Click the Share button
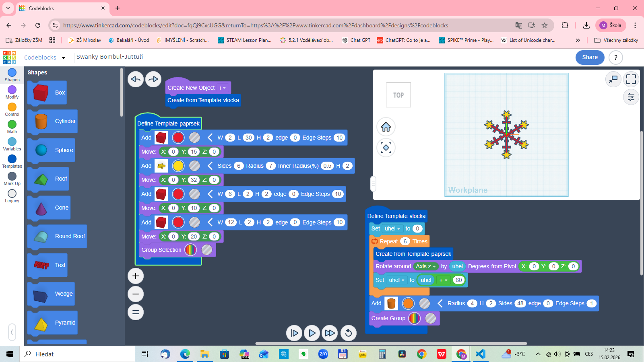This screenshot has width=644, height=362. tap(590, 57)
